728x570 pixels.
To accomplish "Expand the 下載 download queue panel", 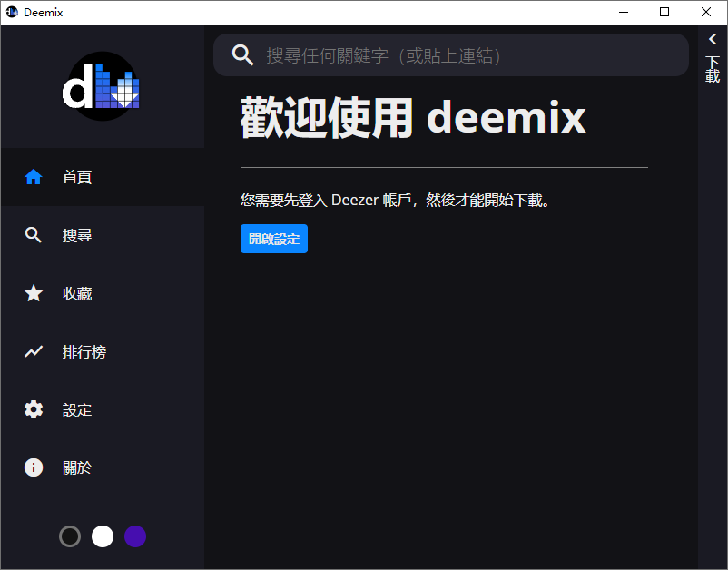I will (712, 68).
